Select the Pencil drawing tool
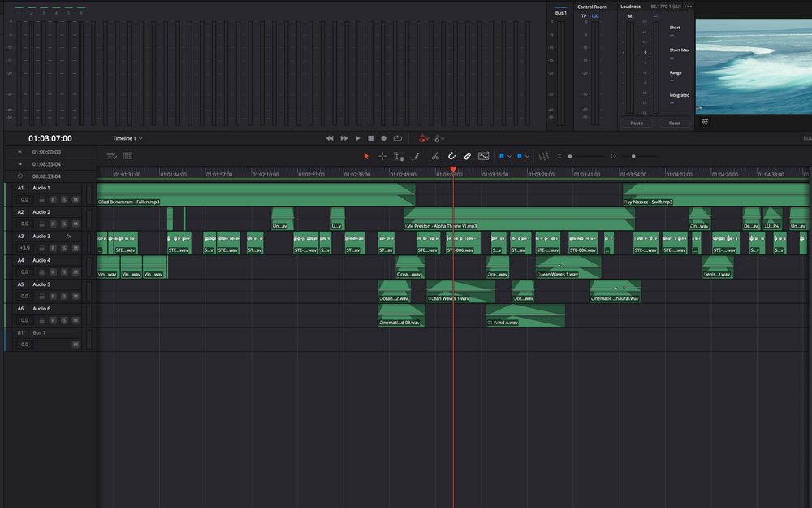This screenshot has height=508, width=812. [x=415, y=155]
